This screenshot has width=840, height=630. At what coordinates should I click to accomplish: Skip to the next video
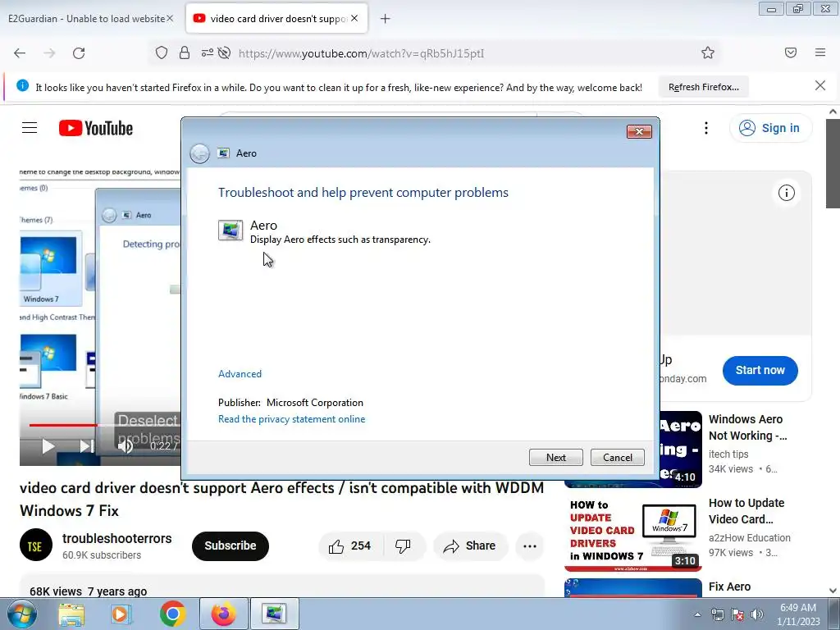pos(86,445)
